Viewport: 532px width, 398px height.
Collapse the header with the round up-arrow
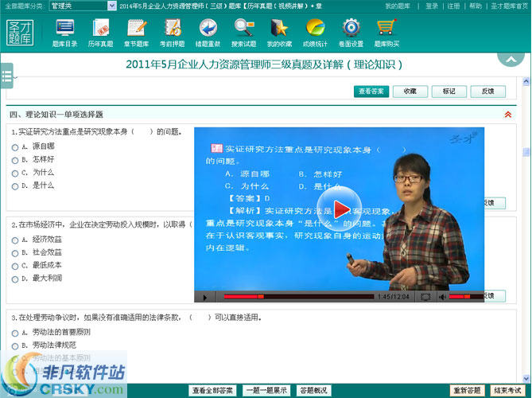(x=511, y=60)
